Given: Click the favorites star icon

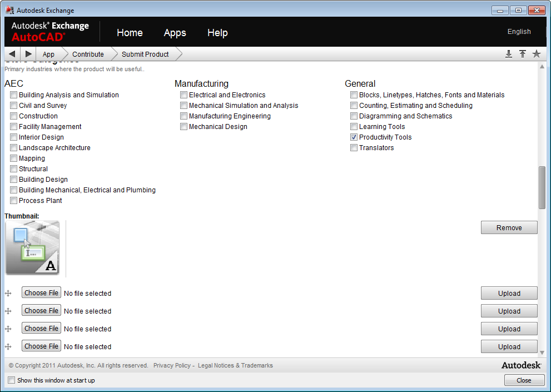Looking at the screenshot, I should [537, 54].
